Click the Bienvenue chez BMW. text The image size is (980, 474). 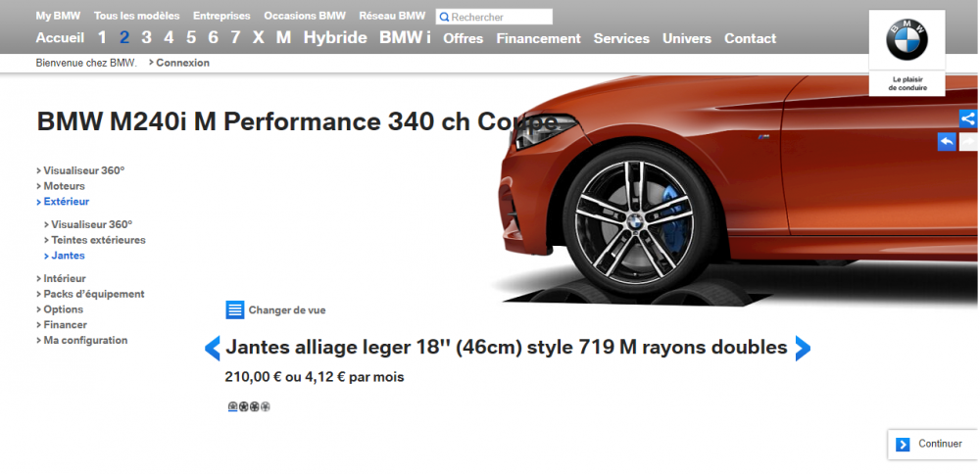click(x=86, y=63)
